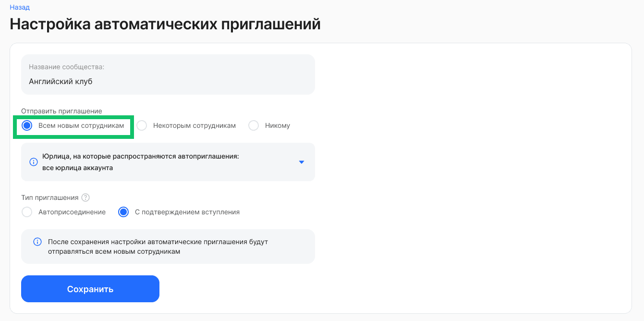This screenshot has height=321, width=644.
Task: Click the notification box about automatic invitations
Action: pyautogui.click(x=168, y=246)
